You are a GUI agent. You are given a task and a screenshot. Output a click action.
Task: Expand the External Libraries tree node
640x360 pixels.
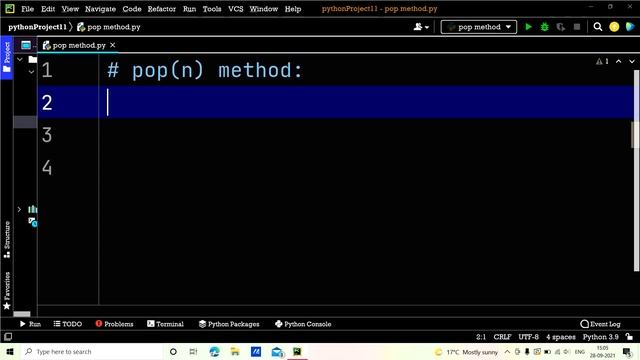19,209
